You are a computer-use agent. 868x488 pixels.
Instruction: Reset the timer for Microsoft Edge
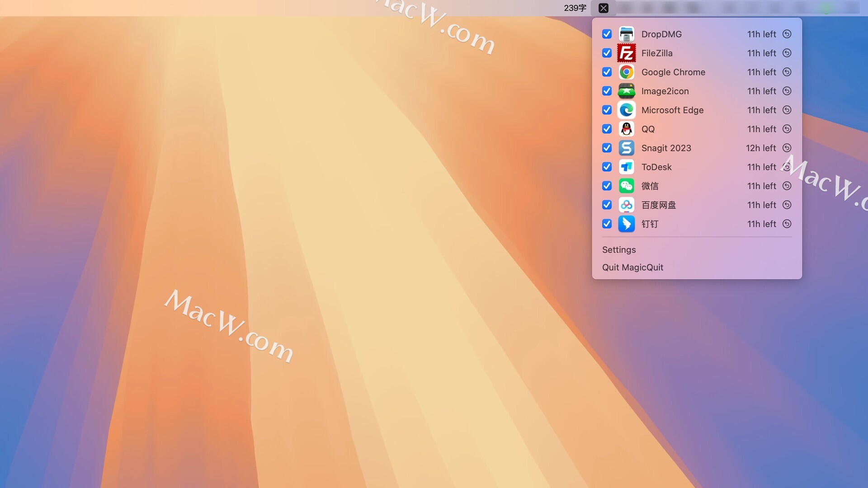[787, 110]
